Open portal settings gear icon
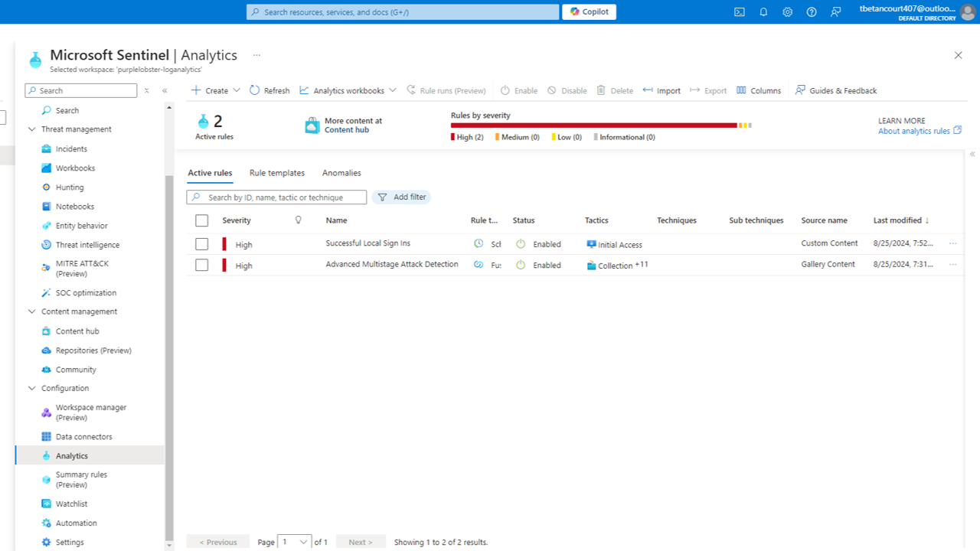 click(x=787, y=11)
